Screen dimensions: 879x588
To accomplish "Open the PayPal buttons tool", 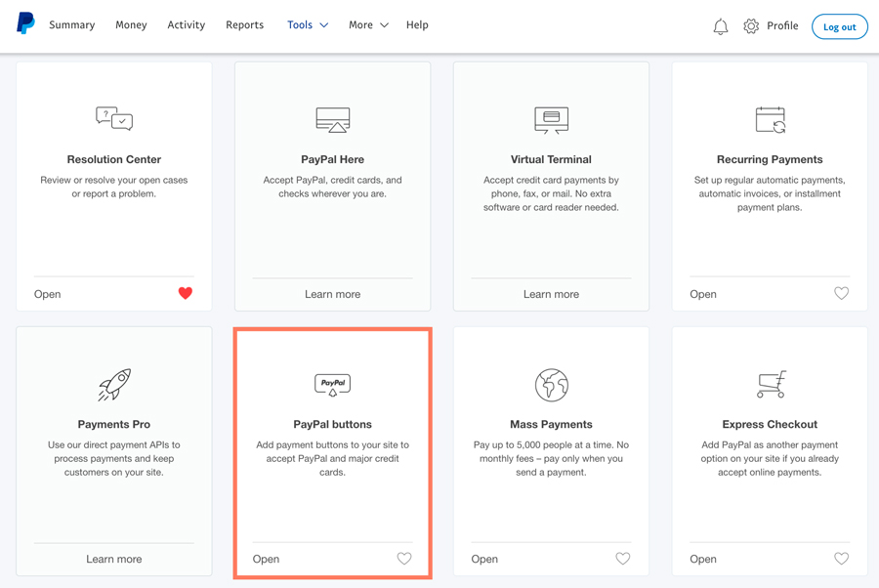I will tap(266, 559).
